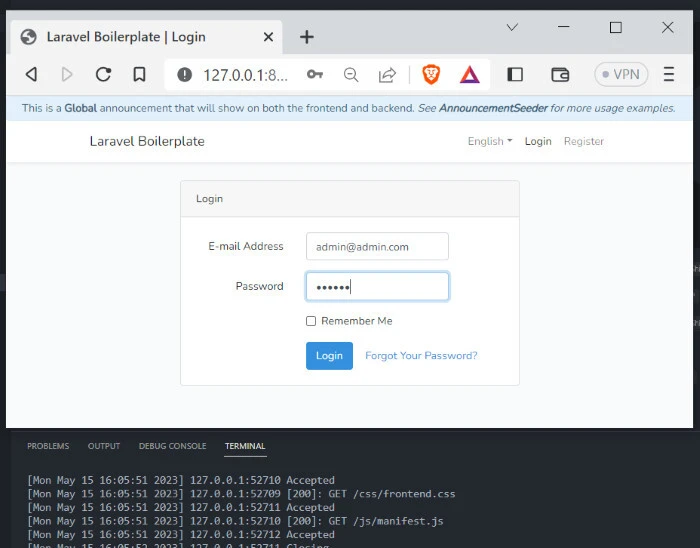Open the saved passwords key icon
This screenshot has height=548, width=700.
point(315,74)
